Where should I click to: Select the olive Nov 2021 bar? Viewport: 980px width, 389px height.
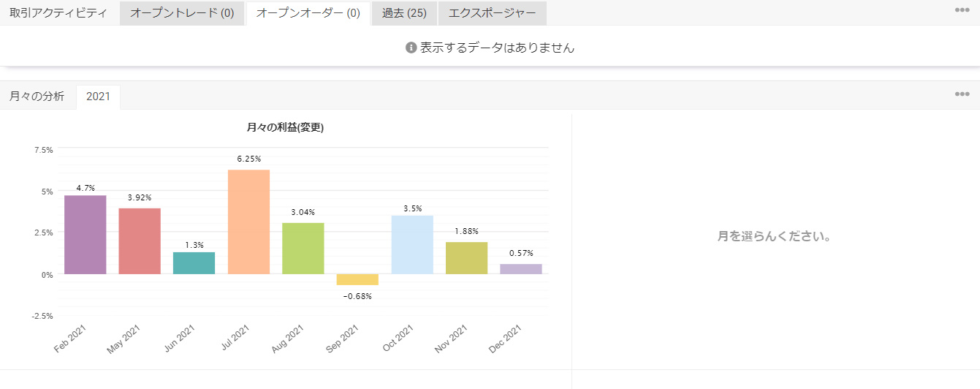point(466,258)
